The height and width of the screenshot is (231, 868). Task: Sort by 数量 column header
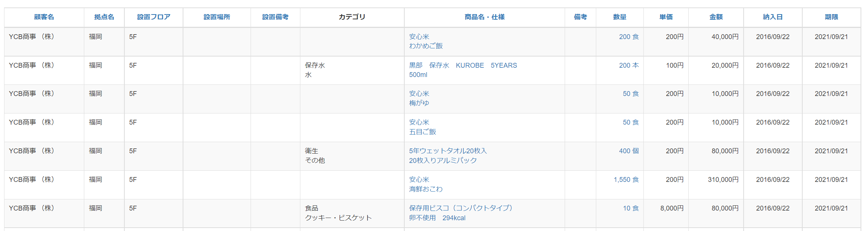point(620,17)
